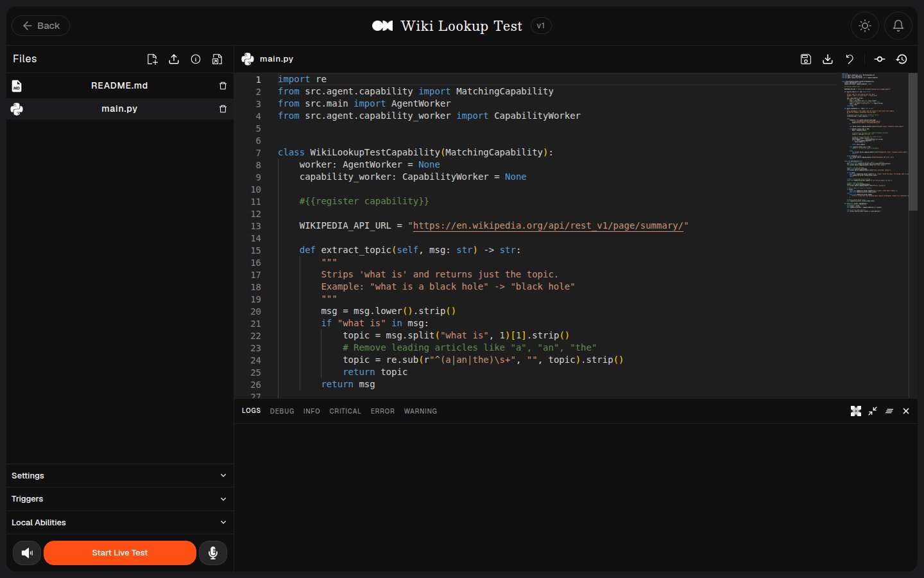Click the 'return topic' code line

coord(375,372)
